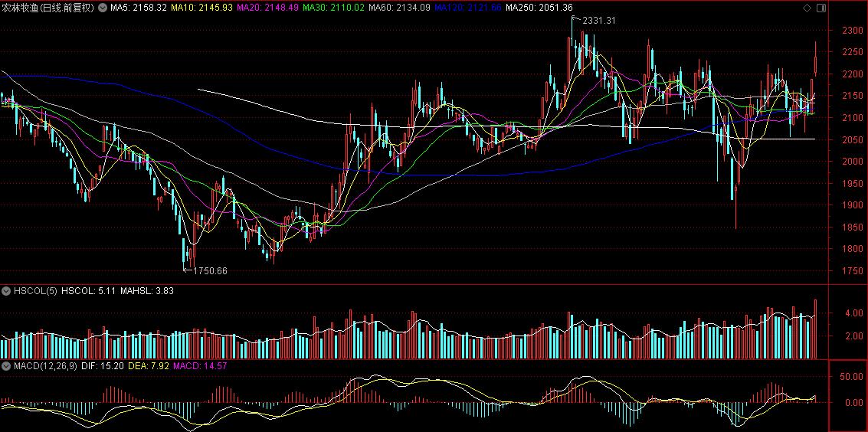Click the magenta MACD: 14.57 value
The width and height of the screenshot is (868, 432).
[x=200, y=366]
